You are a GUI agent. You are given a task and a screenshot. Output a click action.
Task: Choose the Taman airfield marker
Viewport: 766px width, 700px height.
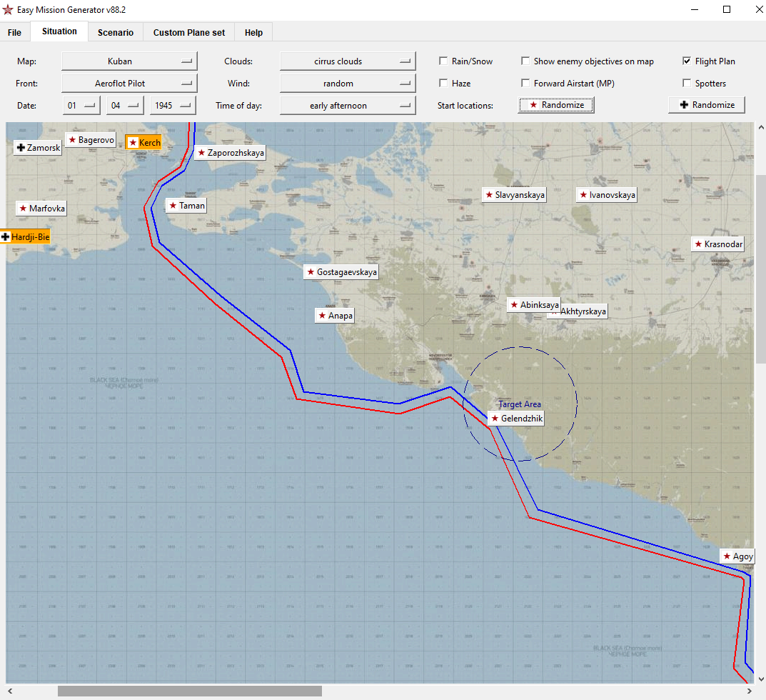tap(186, 206)
